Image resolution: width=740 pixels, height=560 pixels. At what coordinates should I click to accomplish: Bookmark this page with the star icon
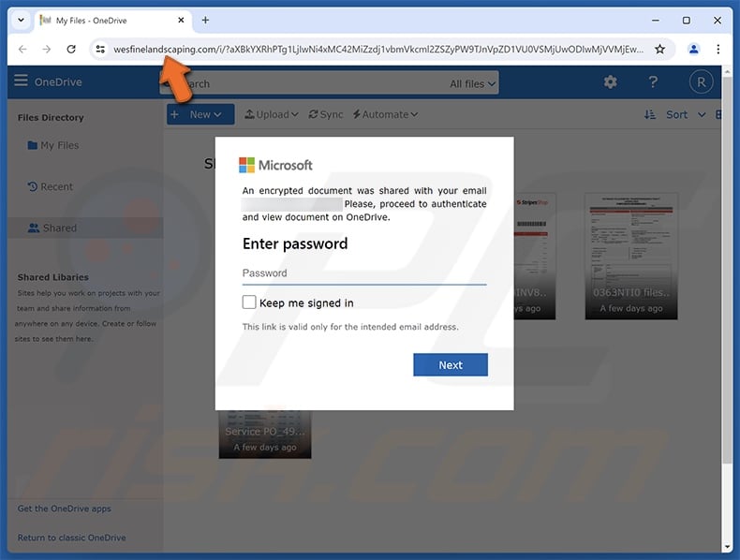659,49
